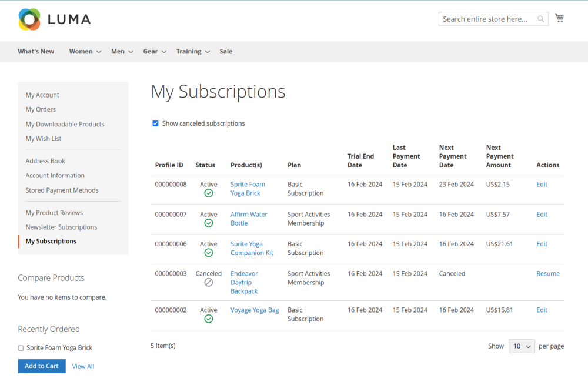Expand the Men menu chevron
Screen dimensions: 588x382
point(131,52)
